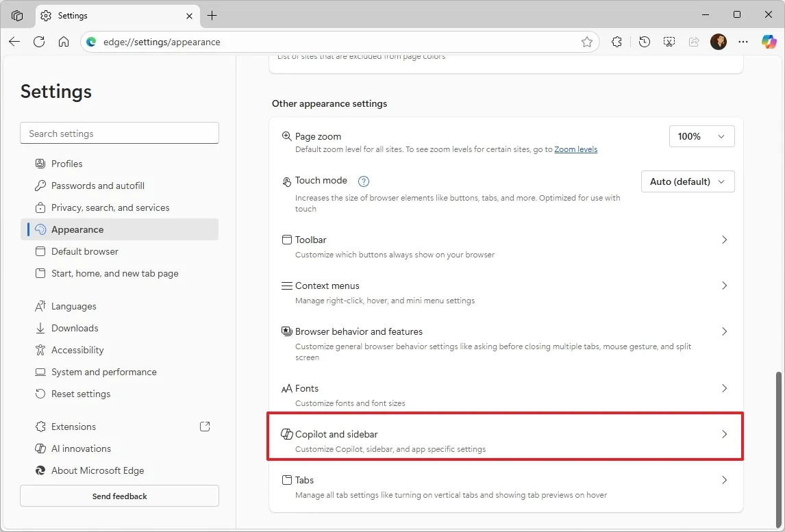Open the profile avatar menu

tap(719, 41)
